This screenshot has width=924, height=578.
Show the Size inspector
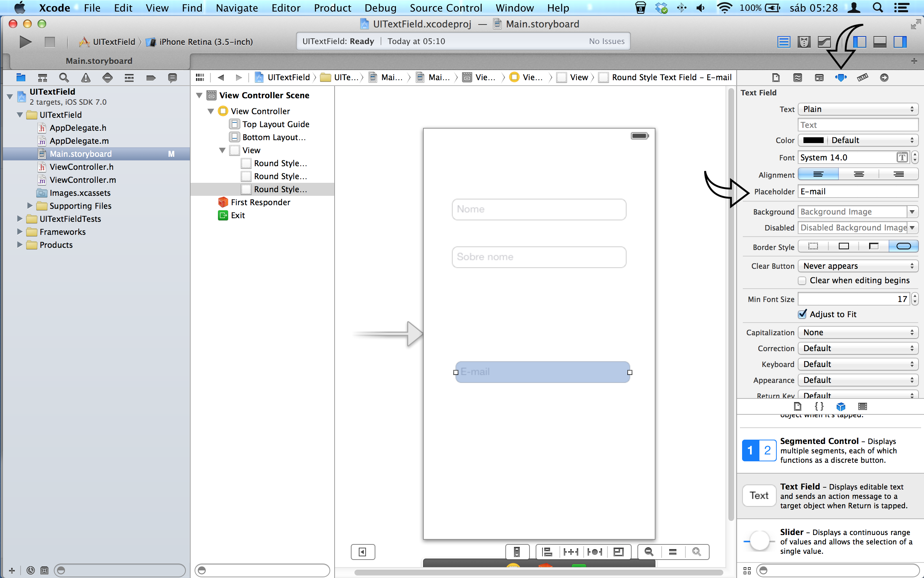(x=862, y=78)
